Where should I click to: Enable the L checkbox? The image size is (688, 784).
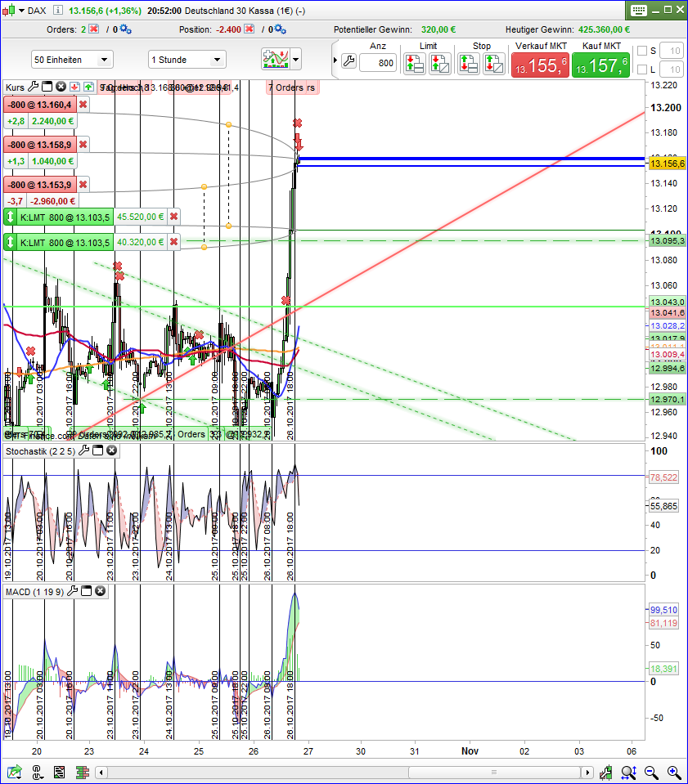[642, 69]
